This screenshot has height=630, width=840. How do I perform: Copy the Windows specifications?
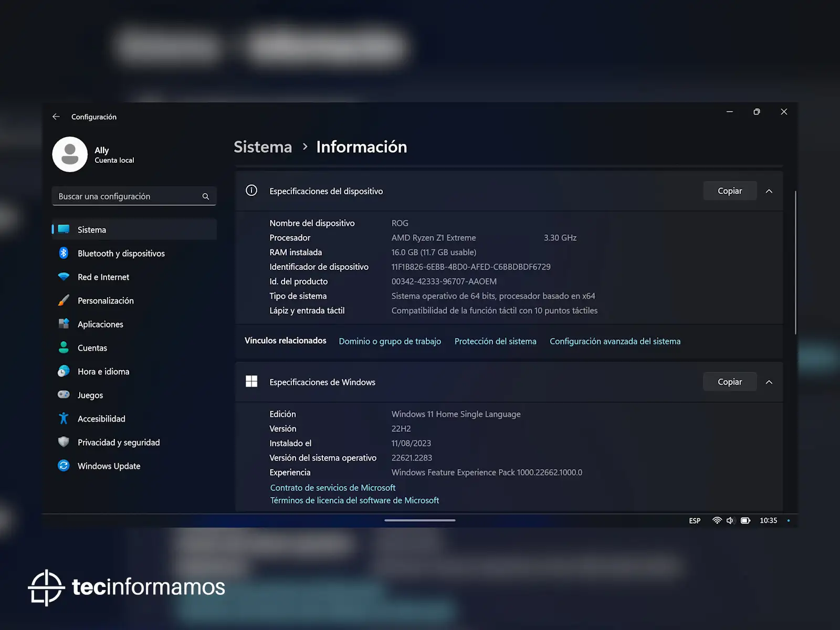729,382
